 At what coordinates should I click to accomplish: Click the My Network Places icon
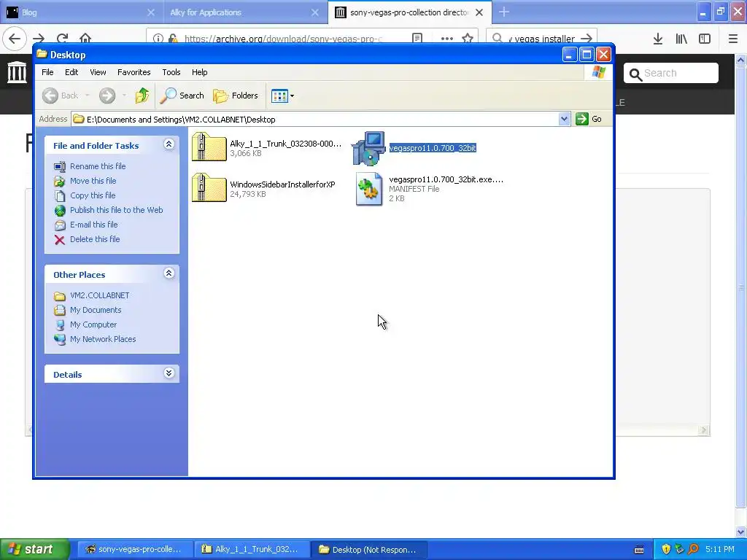click(x=60, y=340)
